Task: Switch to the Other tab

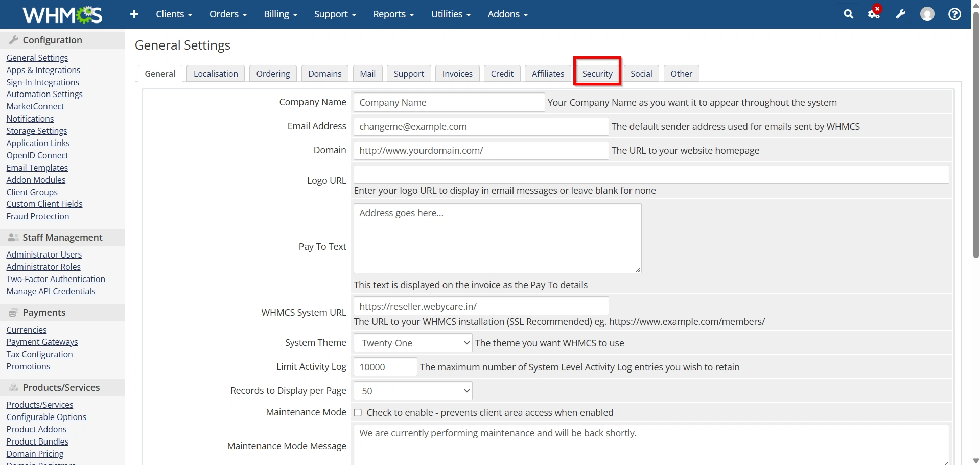Action: [x=681, y=74]
